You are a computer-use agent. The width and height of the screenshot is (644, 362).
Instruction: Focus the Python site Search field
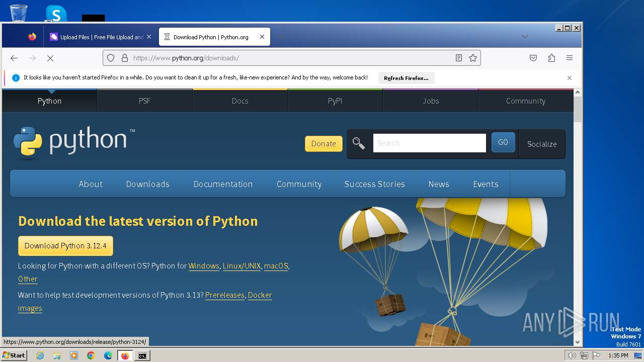429,143
